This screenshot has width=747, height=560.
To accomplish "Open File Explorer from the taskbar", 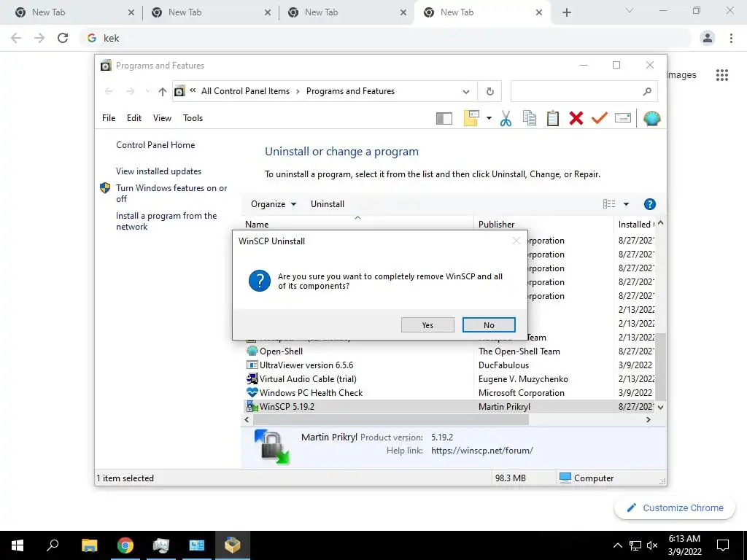I will (89, 545).
